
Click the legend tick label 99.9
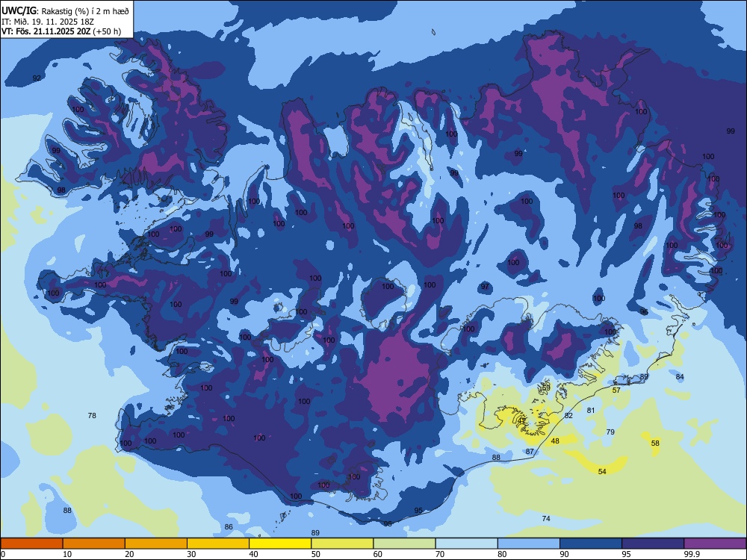tap(692, 554)
